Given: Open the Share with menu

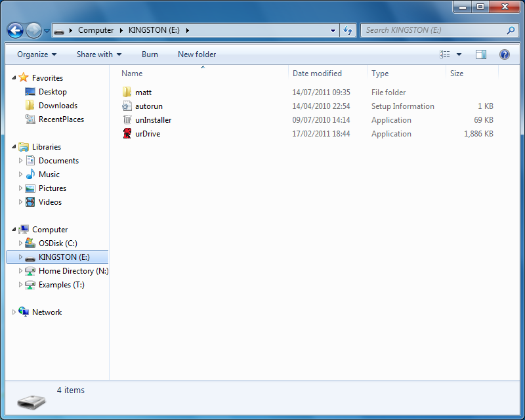Looking at the screenshot, I should tap(99, 54).
